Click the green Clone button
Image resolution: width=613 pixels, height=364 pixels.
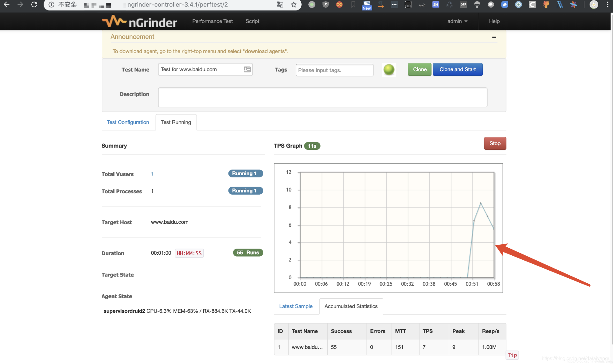[x=420, y=69]
